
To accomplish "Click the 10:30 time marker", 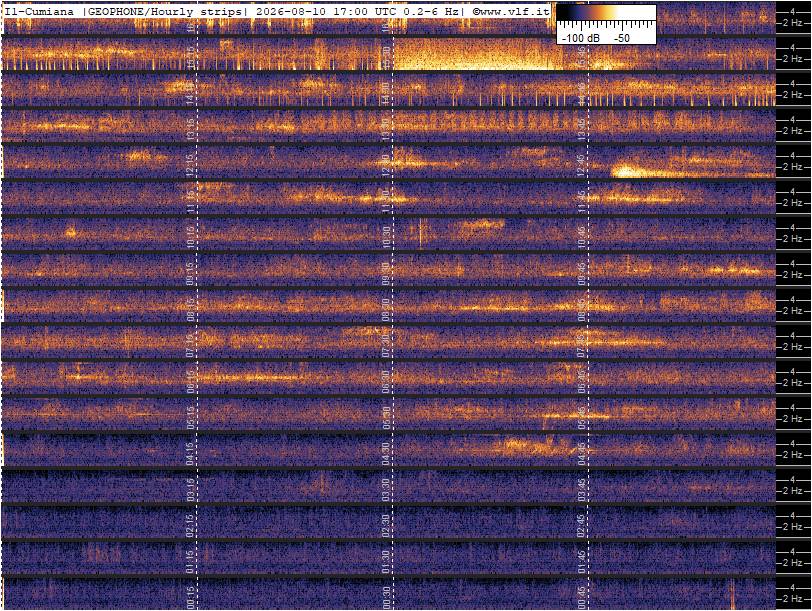I will tap(386, 237).
